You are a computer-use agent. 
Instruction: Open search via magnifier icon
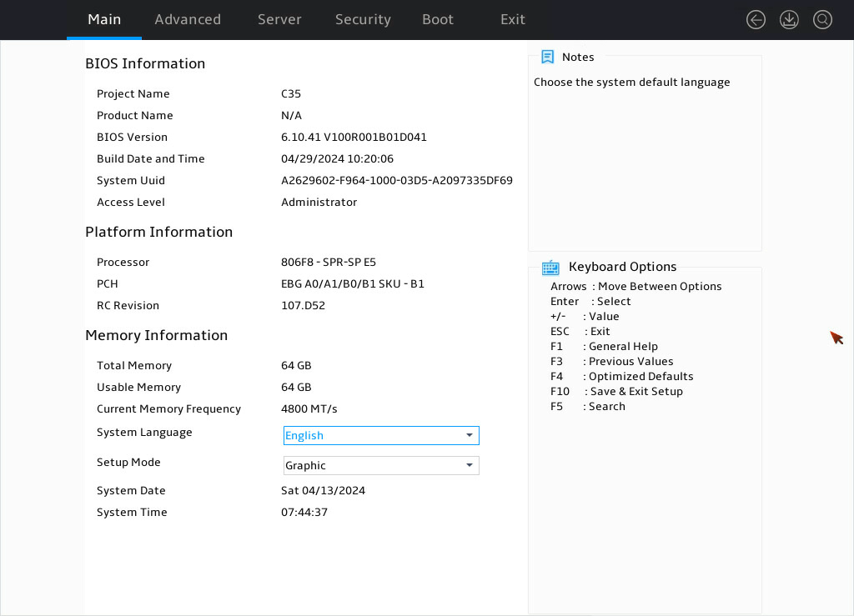pos(822,20)
